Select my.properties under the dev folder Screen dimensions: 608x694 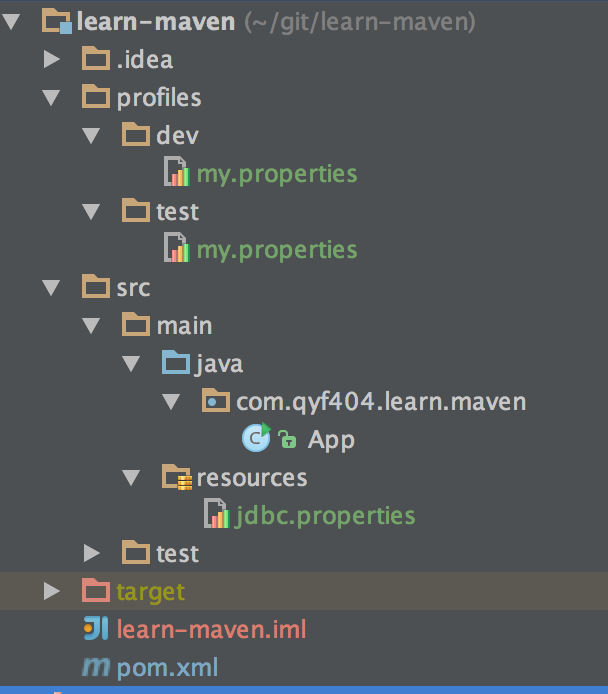pyautogui.click(x=277, y=174)
